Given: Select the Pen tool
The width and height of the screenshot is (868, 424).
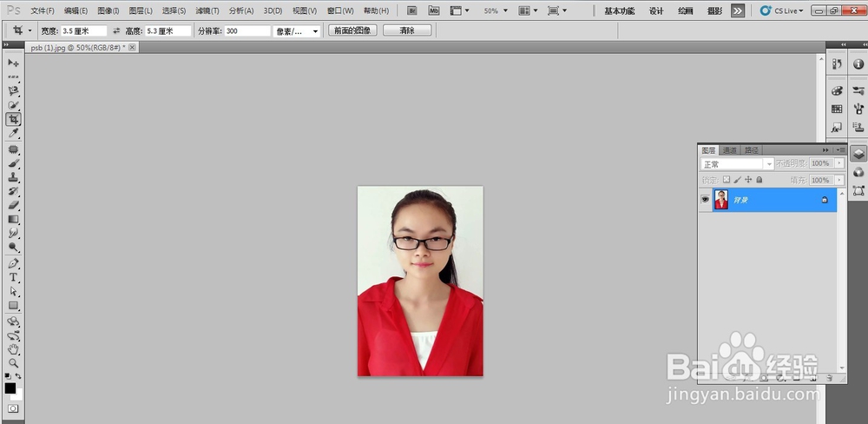Looking at the screenshot, I should 13,263.
